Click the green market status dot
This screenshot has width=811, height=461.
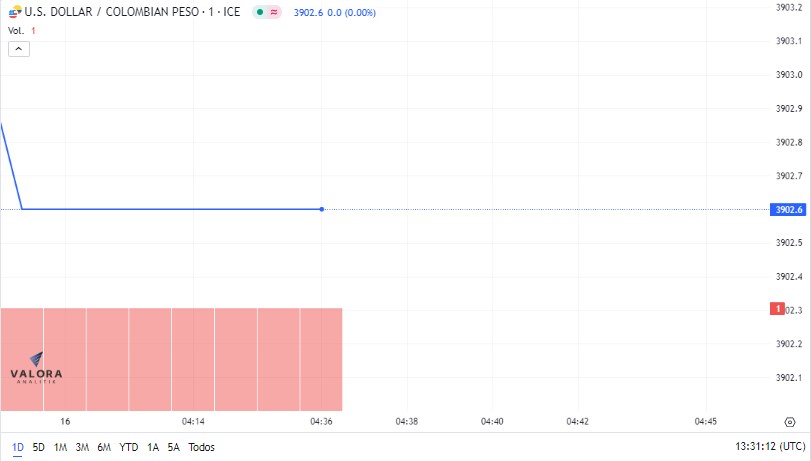click(260, 12)
